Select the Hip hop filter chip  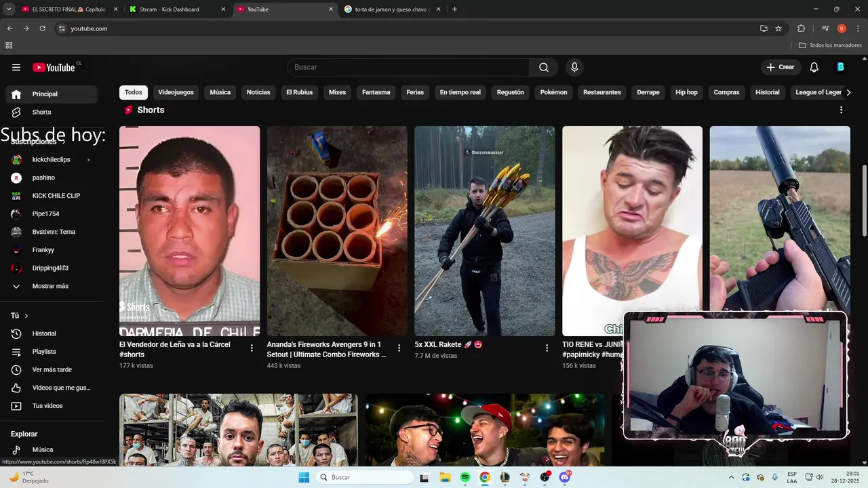(x=686, y=92)
